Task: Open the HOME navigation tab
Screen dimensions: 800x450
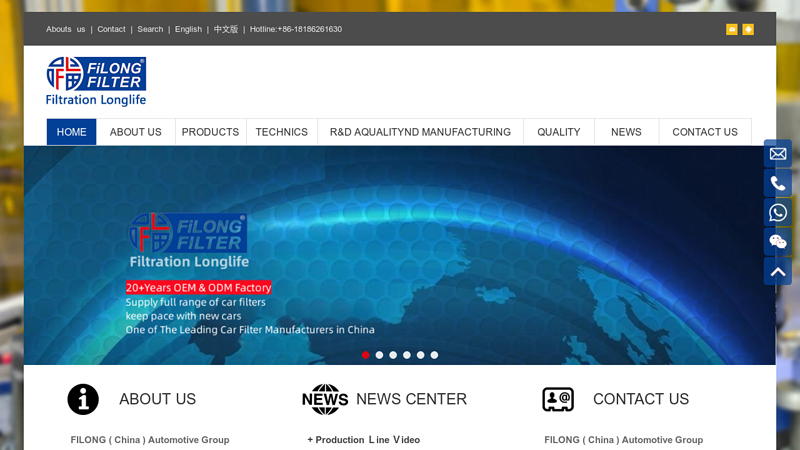Action: tap(71, 132)
